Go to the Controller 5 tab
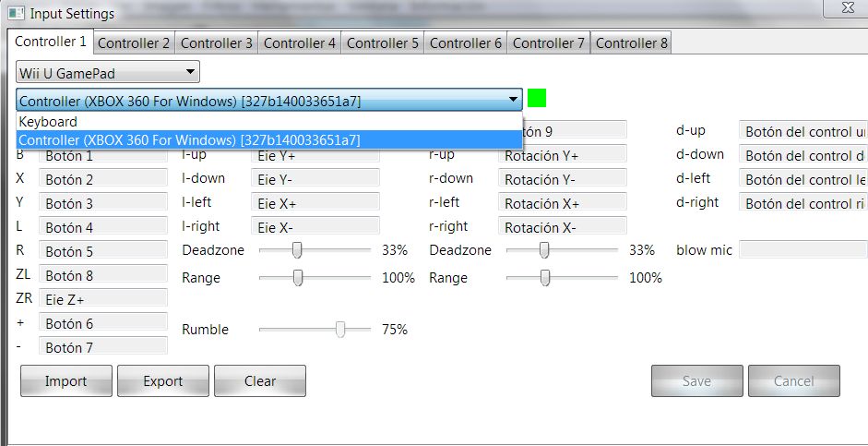The width and height of the screenshot is (868, 446). (x=383, y=43)
